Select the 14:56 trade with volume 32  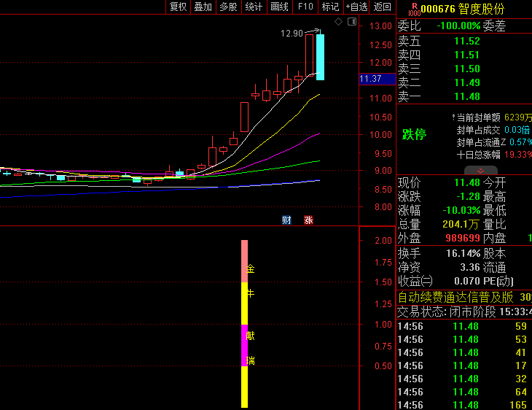464,379
